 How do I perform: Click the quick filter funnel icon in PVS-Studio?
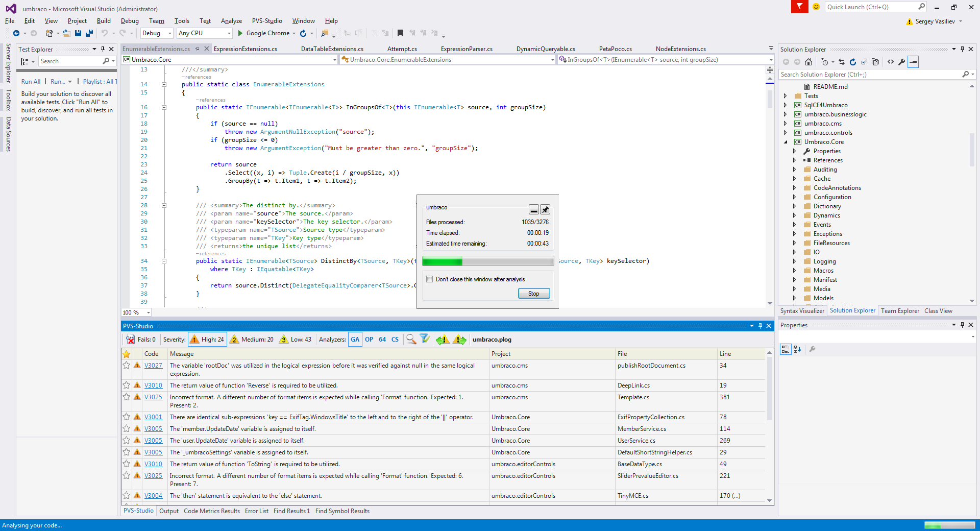425,339
